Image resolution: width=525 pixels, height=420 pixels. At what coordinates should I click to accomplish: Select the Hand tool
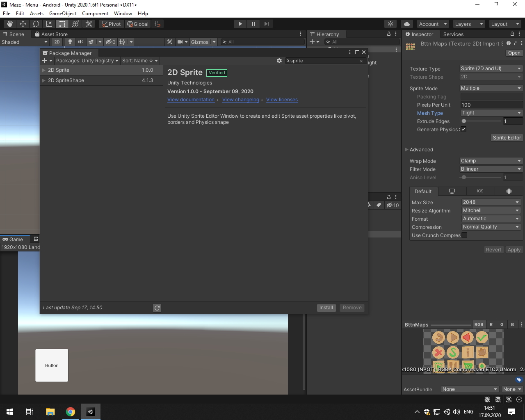tap(10, 24)
